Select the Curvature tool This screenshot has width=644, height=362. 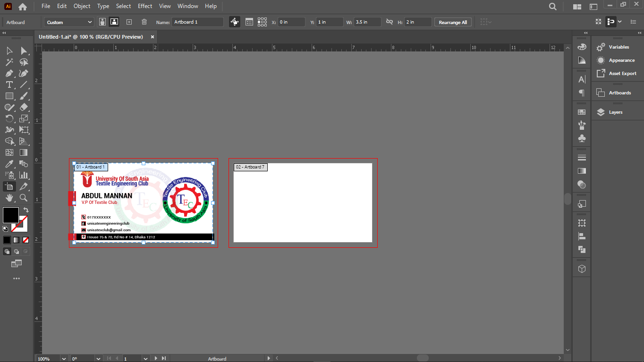pyautogui.click(x=24, y=73)
